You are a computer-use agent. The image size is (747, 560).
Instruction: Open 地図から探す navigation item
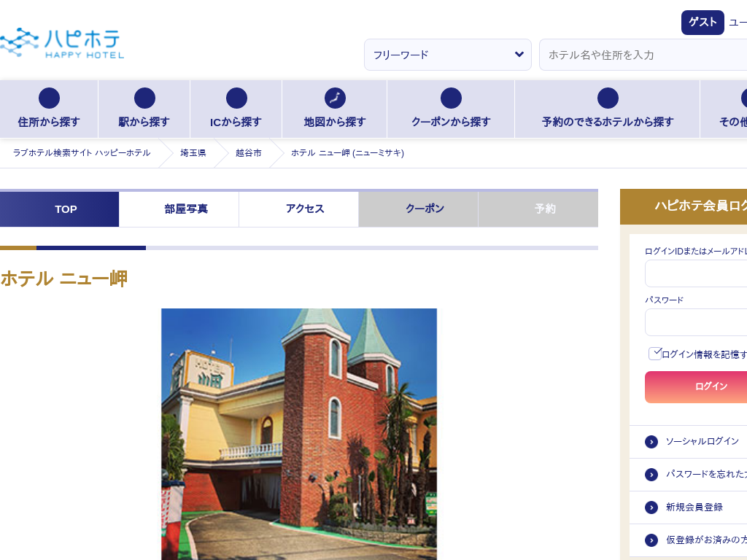(335, 109)
